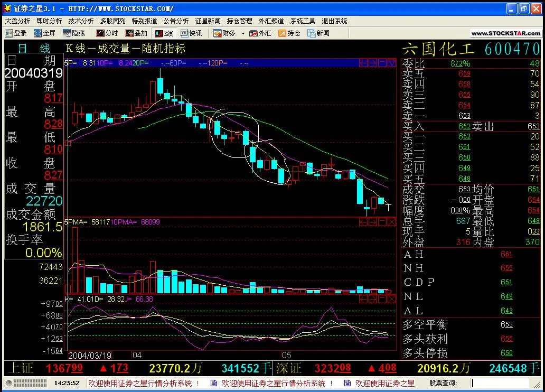Click the 多头获利 value row
This screenshot has width=545, height=392.
click(471, 339)
